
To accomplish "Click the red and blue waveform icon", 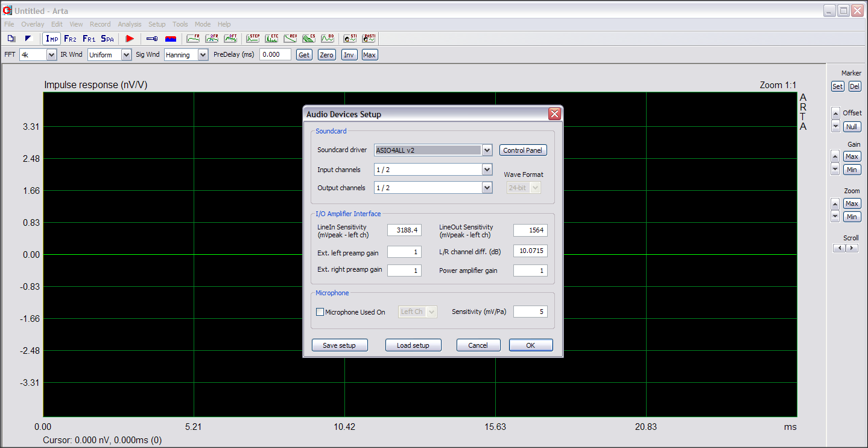I will [x=171, y=39].
